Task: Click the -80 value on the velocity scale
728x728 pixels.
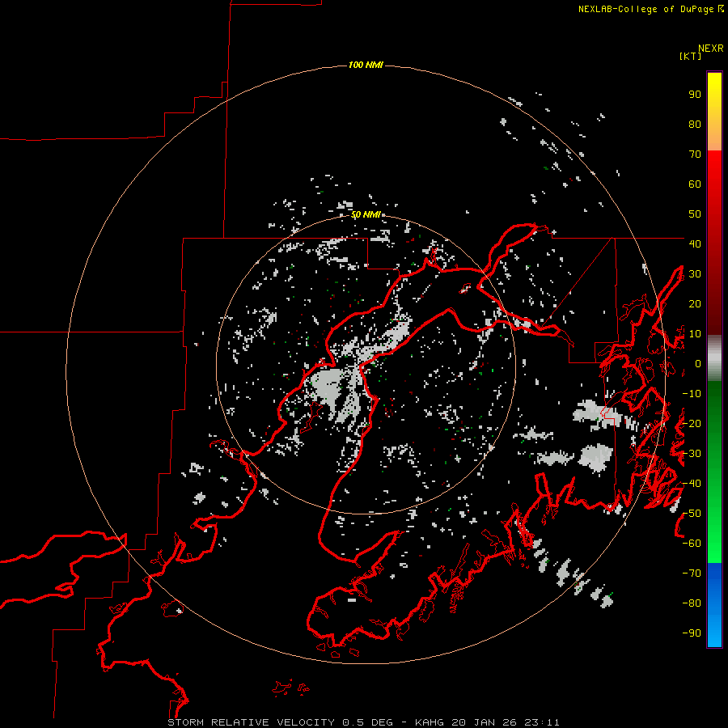Action: 692,603
